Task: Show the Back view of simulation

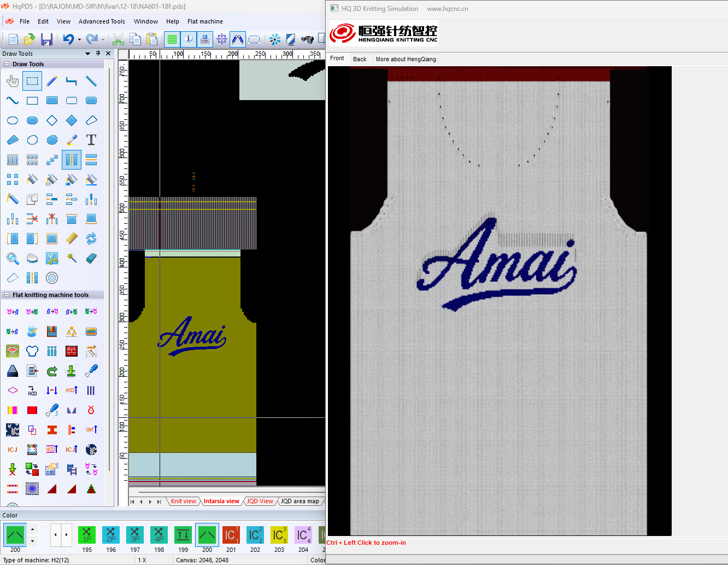Action: point(360,59)
